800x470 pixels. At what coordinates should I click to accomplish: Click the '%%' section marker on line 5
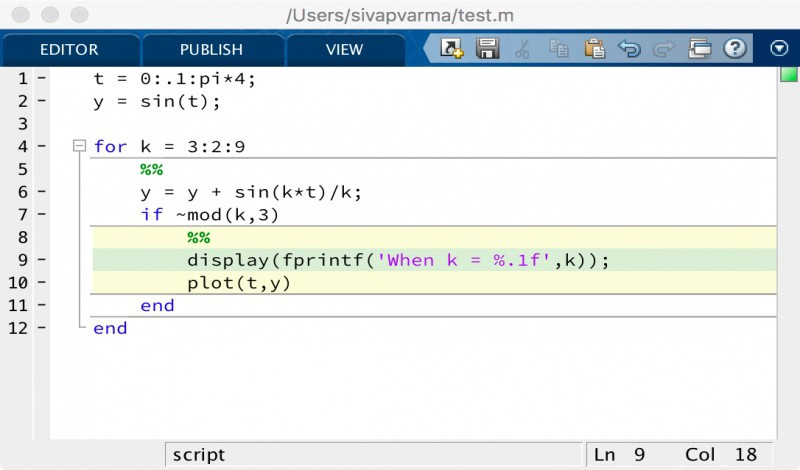(x=152, y=169)
